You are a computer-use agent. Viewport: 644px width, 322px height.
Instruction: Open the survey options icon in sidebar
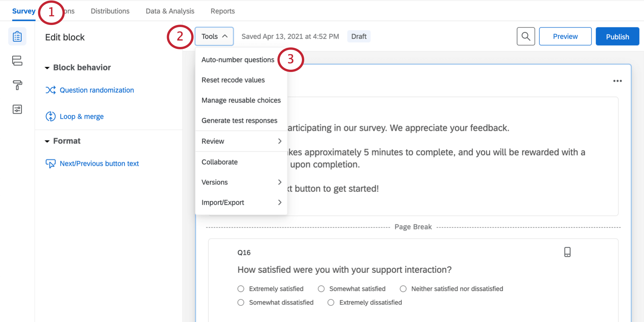(x=17, y=109)
